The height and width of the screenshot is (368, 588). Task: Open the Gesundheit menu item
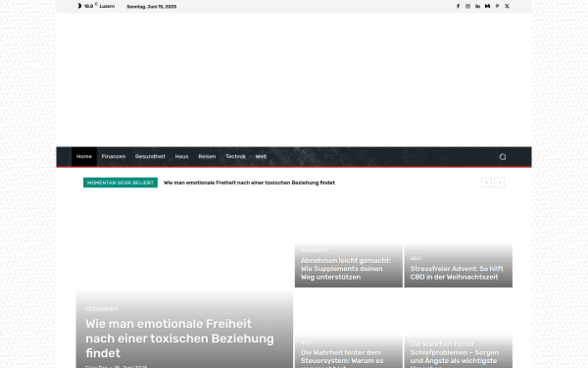[150, 157]
